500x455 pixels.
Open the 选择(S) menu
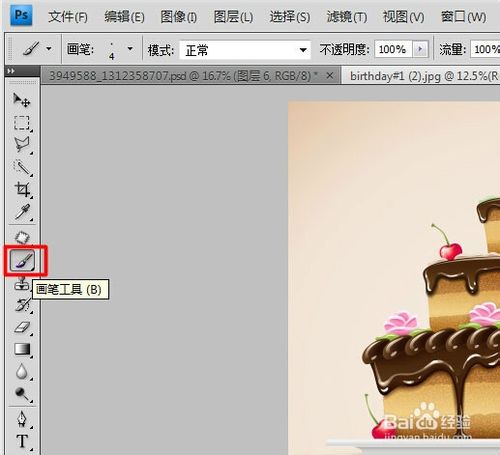290,17
